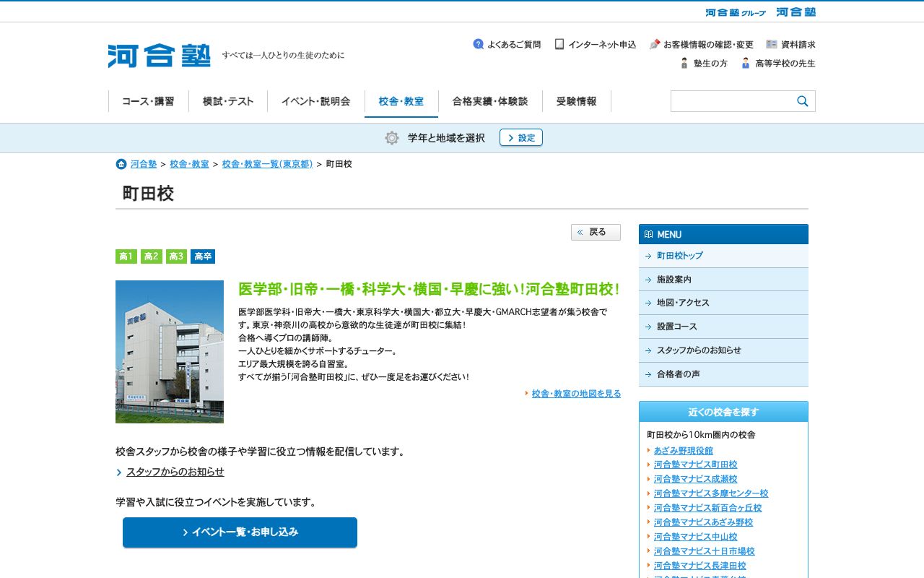
Task: Click the 町田校 building photo
Action: point(170,352)
